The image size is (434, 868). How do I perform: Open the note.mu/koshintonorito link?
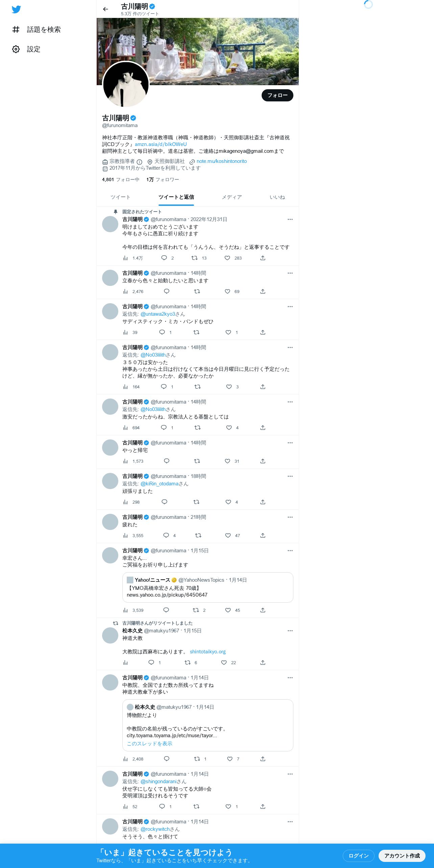coord(222,161)
